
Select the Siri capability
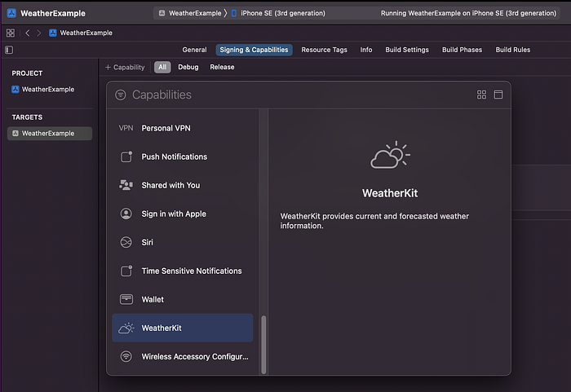click(x=182, y=242)
